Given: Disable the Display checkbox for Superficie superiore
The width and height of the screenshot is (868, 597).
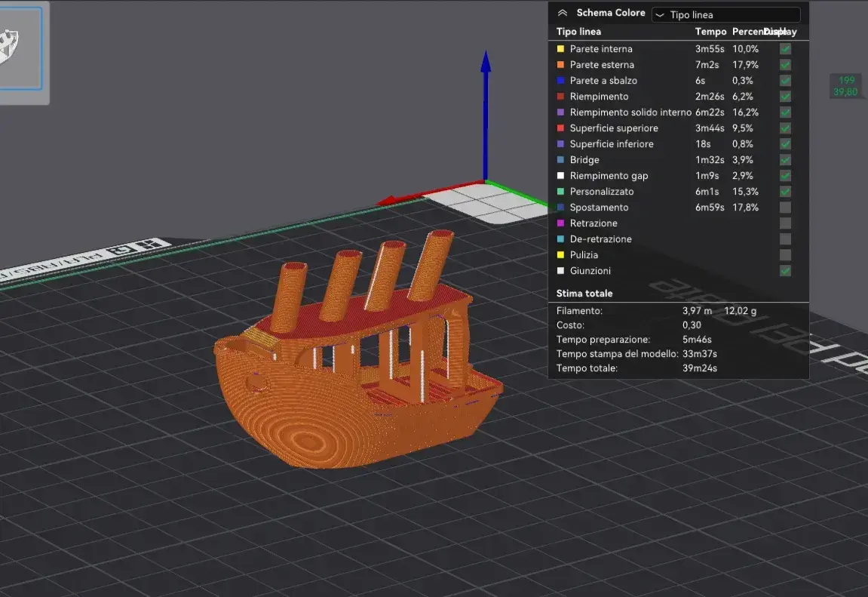Looking at the screenshot, I should tap(784, 128).
